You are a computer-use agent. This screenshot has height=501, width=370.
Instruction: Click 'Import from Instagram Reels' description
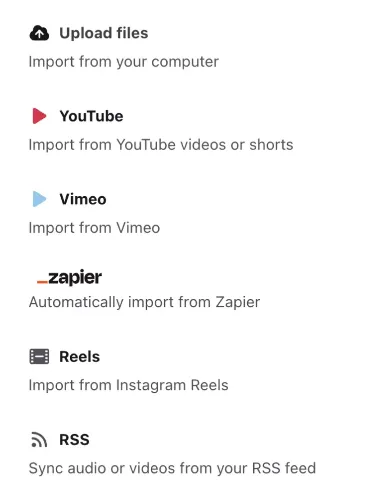click(128, 385)
